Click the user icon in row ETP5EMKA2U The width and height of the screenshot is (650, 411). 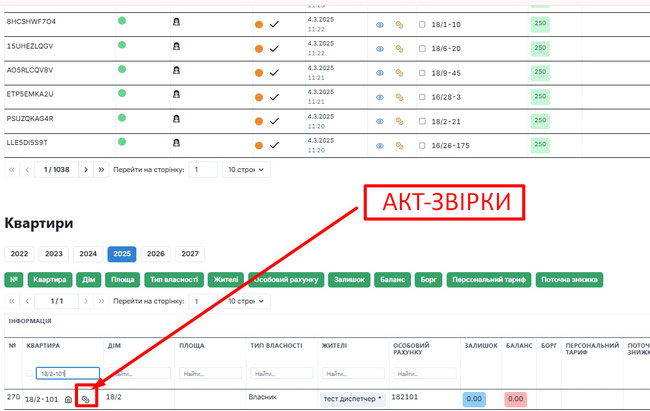pyautogui.click(x=176, y=94)
